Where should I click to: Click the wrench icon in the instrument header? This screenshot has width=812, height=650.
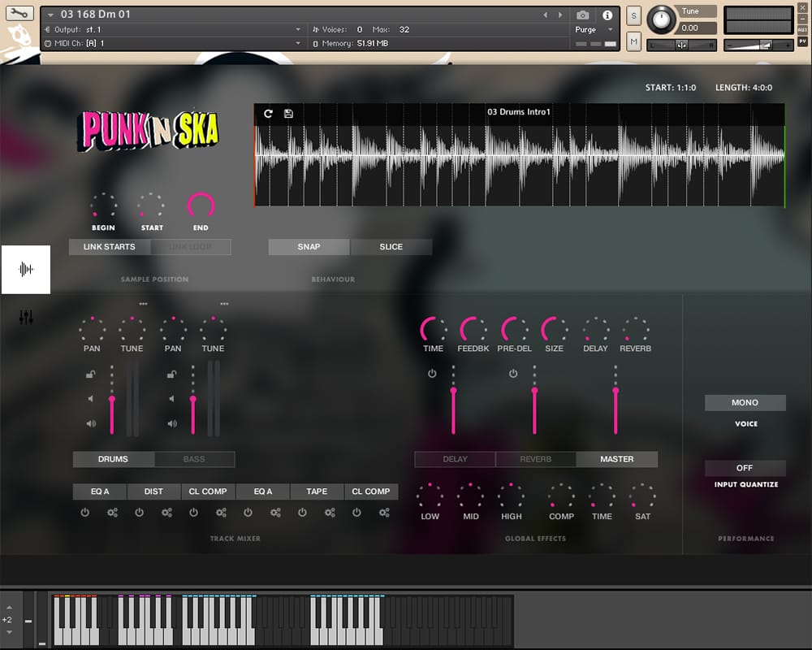tap(20, 14)
